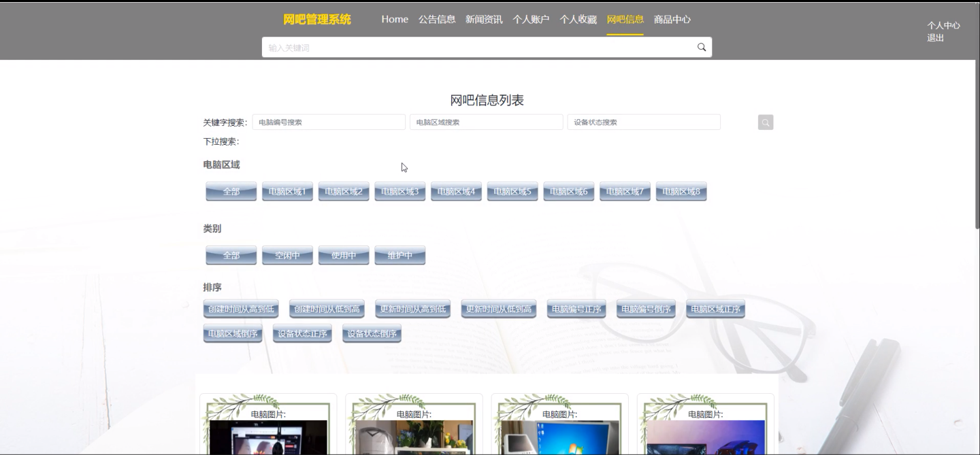Open the fourth computer image card
The width and height of the screenshot is (980, 455).
[x=706, y=424]
